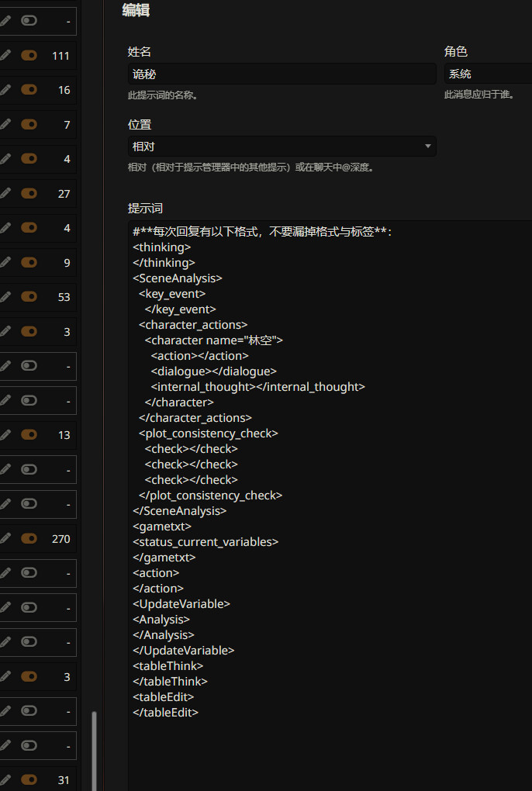Image resolution: width=532 pixels, height=791 pixels.
Task: Click the 53 token count
Action: click(x=64, y=297)
